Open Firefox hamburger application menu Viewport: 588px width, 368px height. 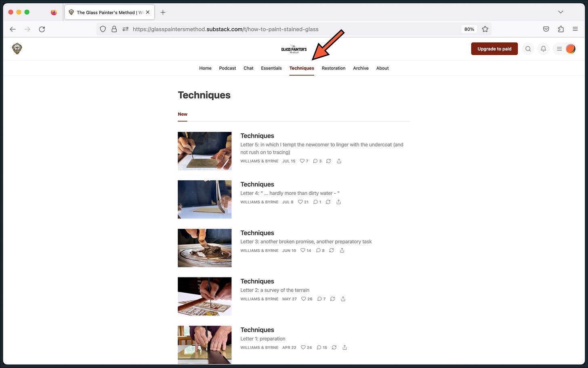pos(575,29)
